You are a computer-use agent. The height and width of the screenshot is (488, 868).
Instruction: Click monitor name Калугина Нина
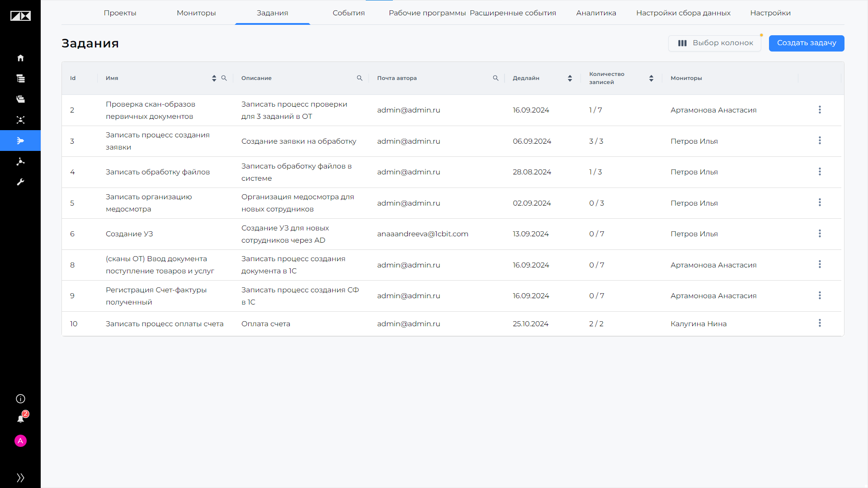[698, 324]
